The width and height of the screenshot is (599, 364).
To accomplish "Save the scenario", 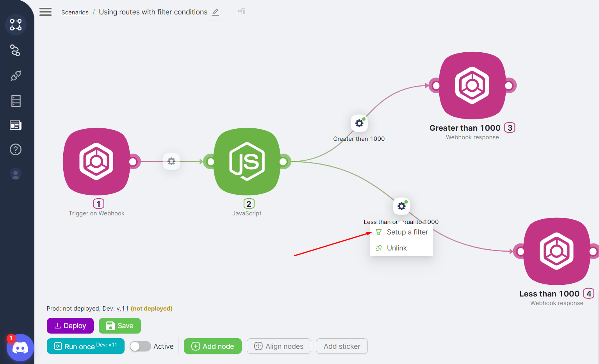I will coord(120,326).
